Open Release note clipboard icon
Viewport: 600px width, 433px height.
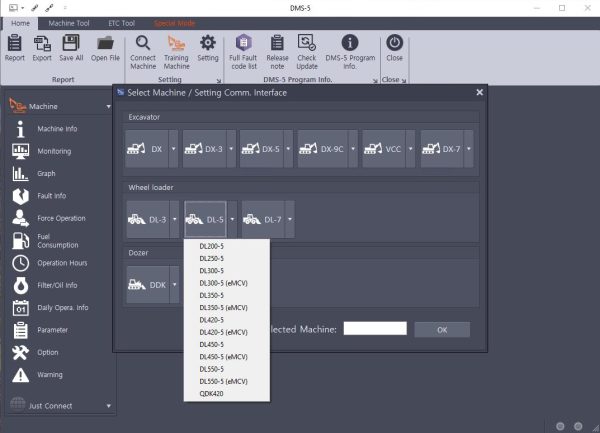pos(277,52)
